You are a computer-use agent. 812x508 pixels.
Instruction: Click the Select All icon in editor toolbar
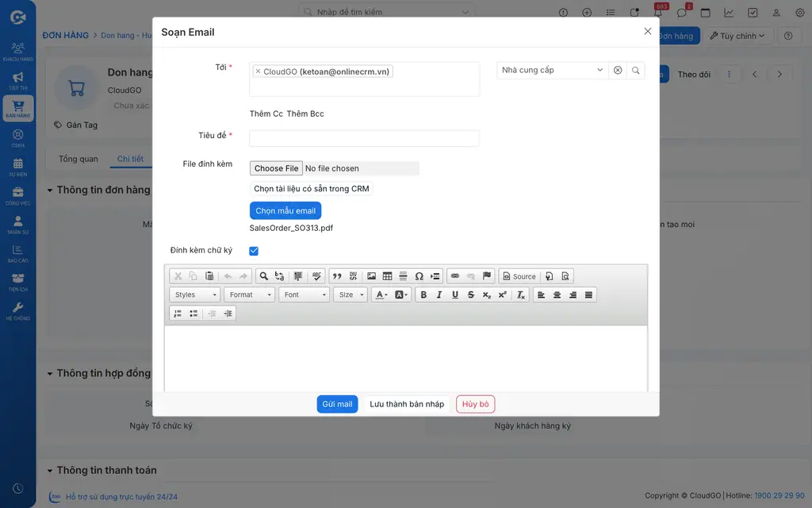[x=298, y=276]
